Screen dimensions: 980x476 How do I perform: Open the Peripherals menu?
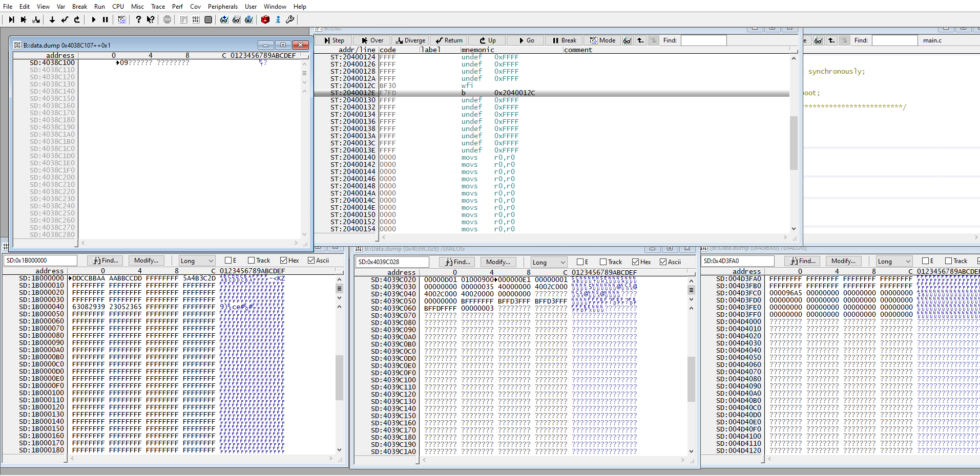223,7
